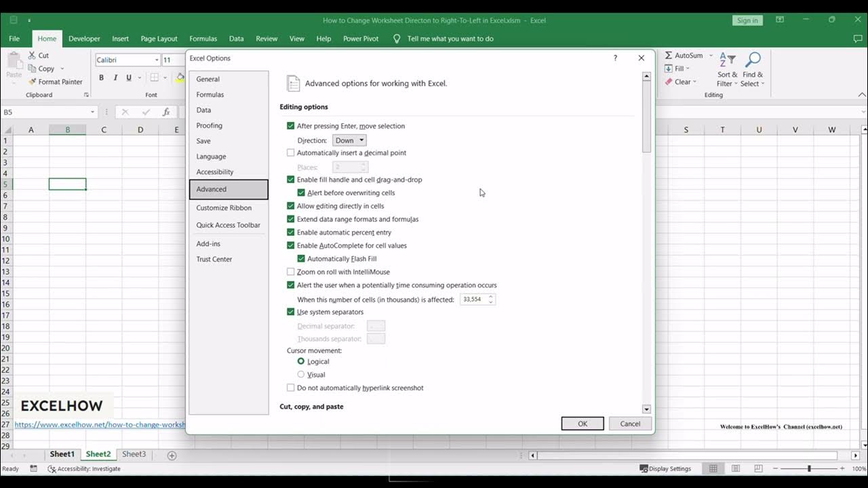The image size is (868, 488).
Task: Open the File menu
Action: click(x=14, y=39)
